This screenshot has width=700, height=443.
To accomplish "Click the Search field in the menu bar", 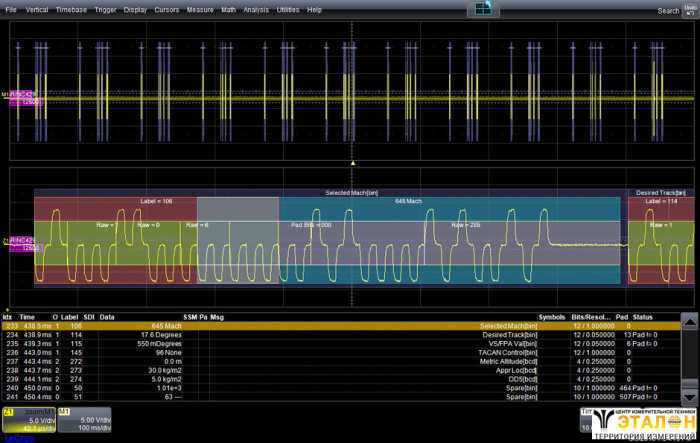I will click(x=668, y=10).
